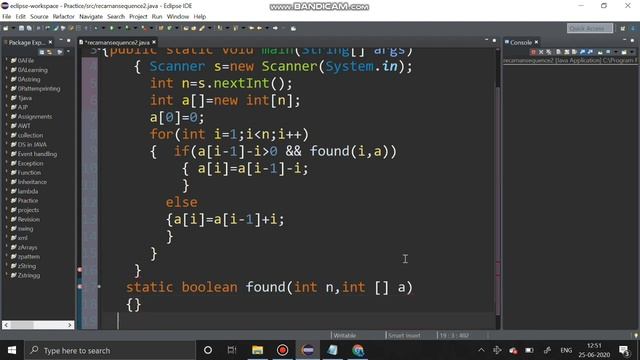Screen dimensions: 640x360
Task: Open the Window menu
Action: 178,16
